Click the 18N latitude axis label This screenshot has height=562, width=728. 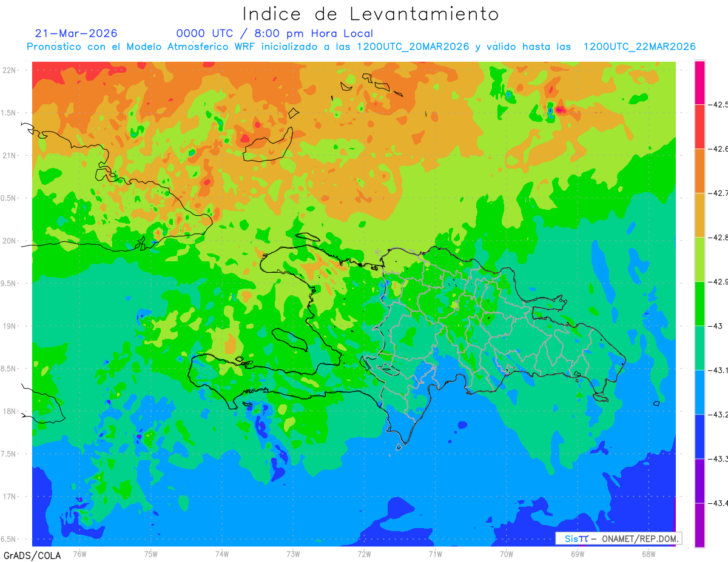click(x=9, y=411)
